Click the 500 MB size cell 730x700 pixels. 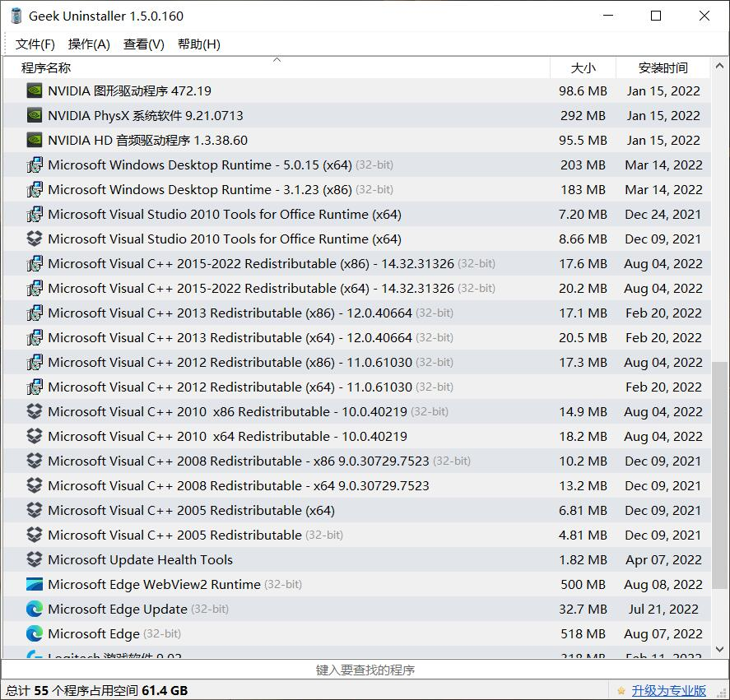(583, 584)
